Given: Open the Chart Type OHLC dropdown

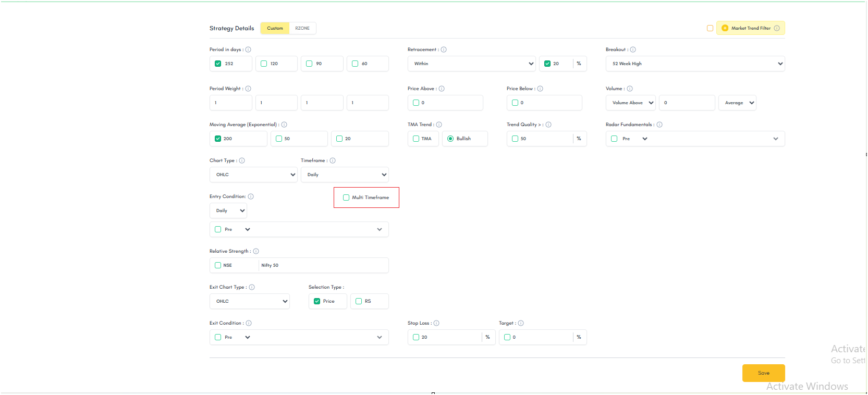Looking at the screenshot, I should click(253, 175).
